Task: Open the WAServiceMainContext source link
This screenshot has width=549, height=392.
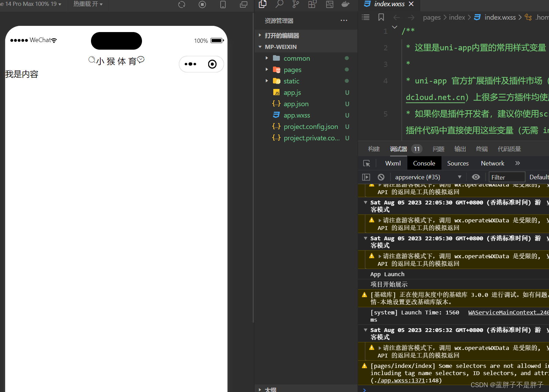Action: coord(508,312)
